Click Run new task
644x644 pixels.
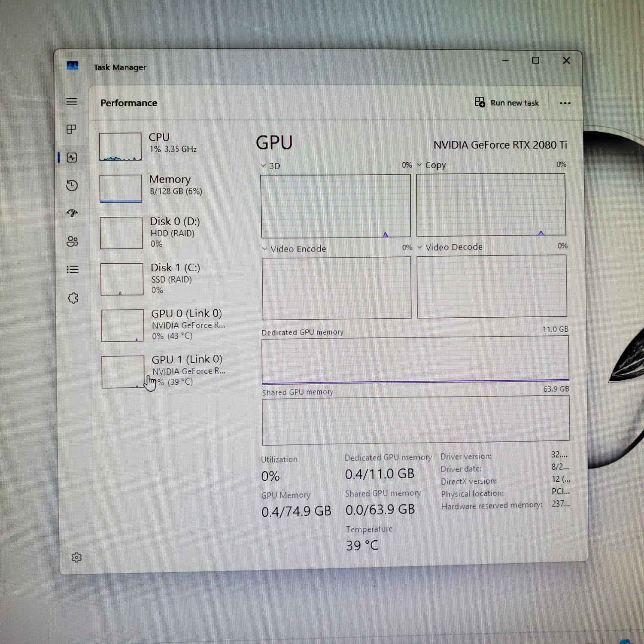507,103
